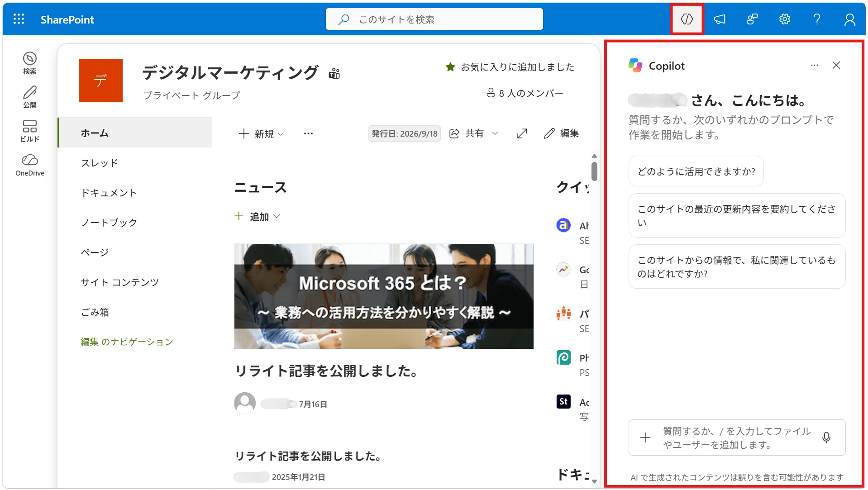This screenshot has width=868, height=490.
Task: Open the account profile icon
Action: 850,19
